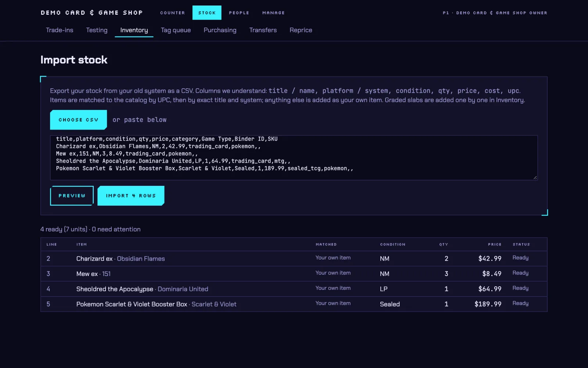Click line number 2 cell
The width and height of the screenshot is (588, 368).
pyautogui.click(x=48, y=259)
